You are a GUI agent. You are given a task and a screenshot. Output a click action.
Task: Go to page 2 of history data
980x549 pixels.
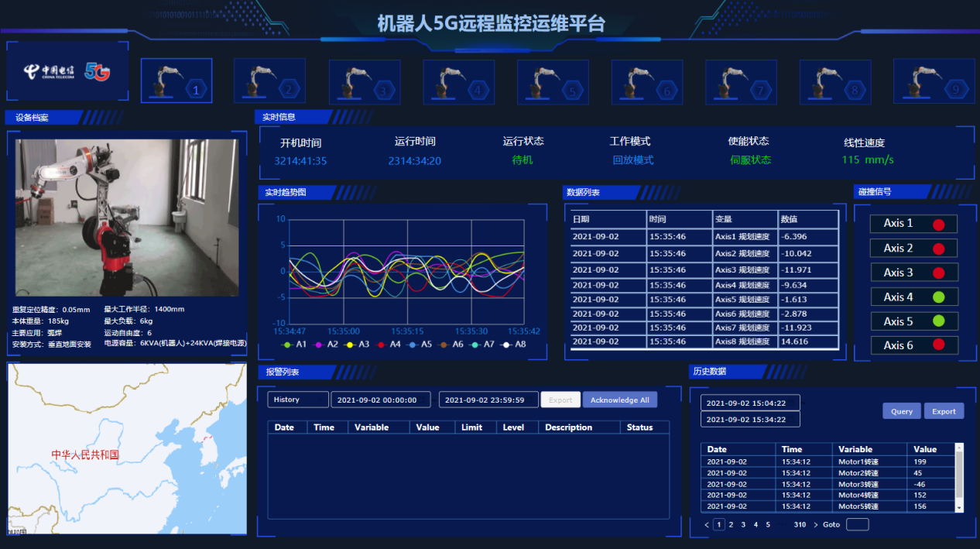click(731, 525)
